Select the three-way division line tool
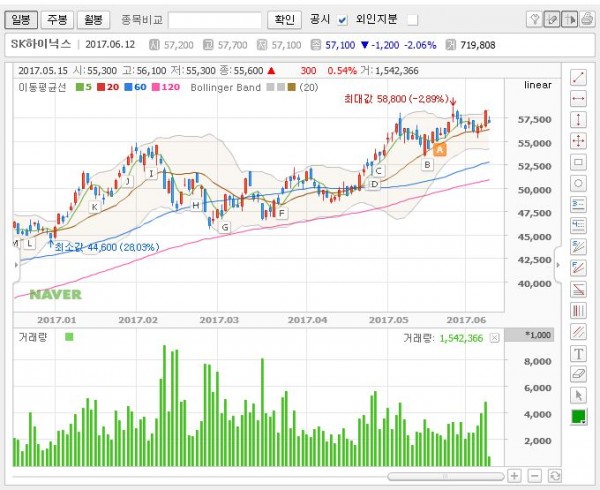Screen dimensions: 600x490 [x=578, y=205]
